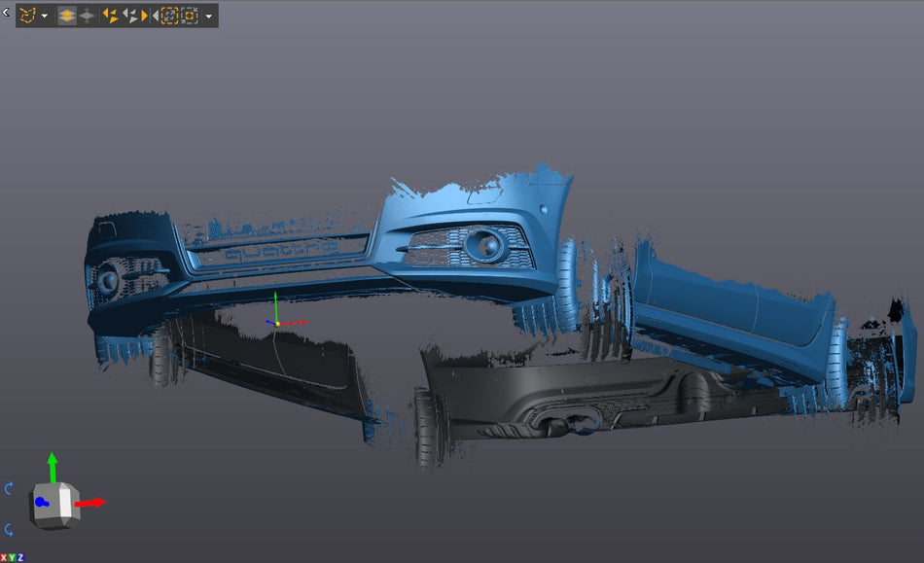Select the lasso selection tool
The image size is (924, 563).
(x=27, y=16)
